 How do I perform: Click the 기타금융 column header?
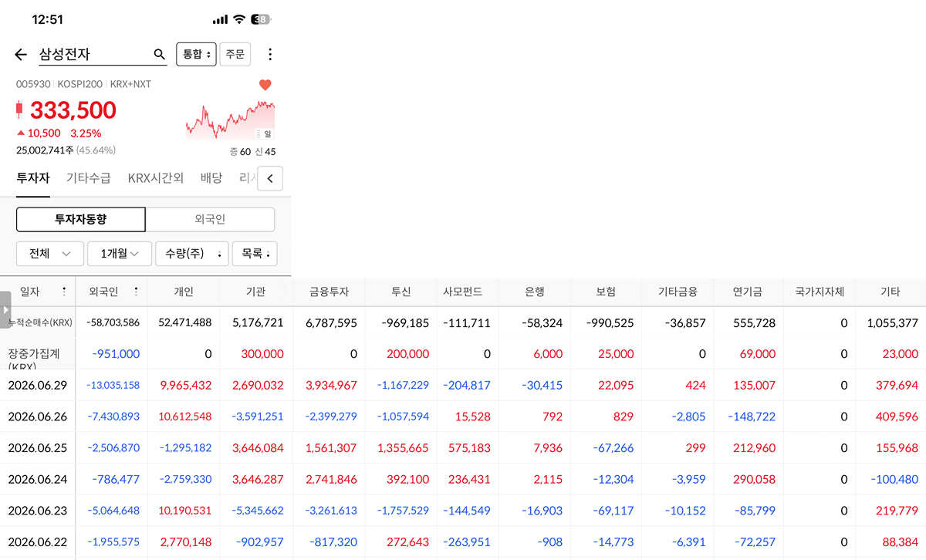click(677, 292)
